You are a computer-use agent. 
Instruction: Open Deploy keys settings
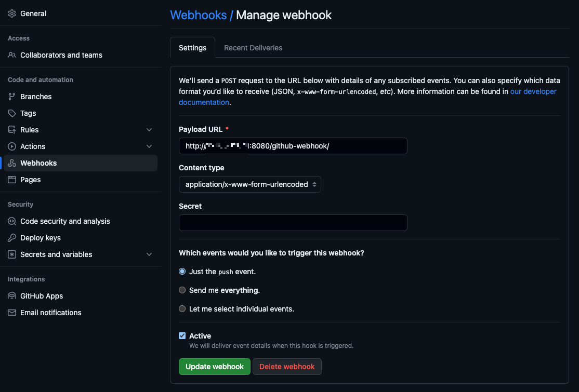coord(81,238)
